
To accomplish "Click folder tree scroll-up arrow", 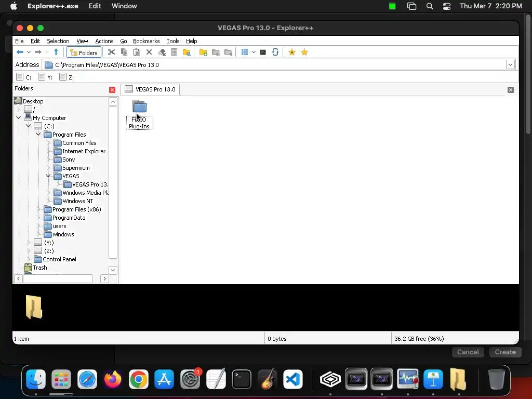I will click(113, 101).
